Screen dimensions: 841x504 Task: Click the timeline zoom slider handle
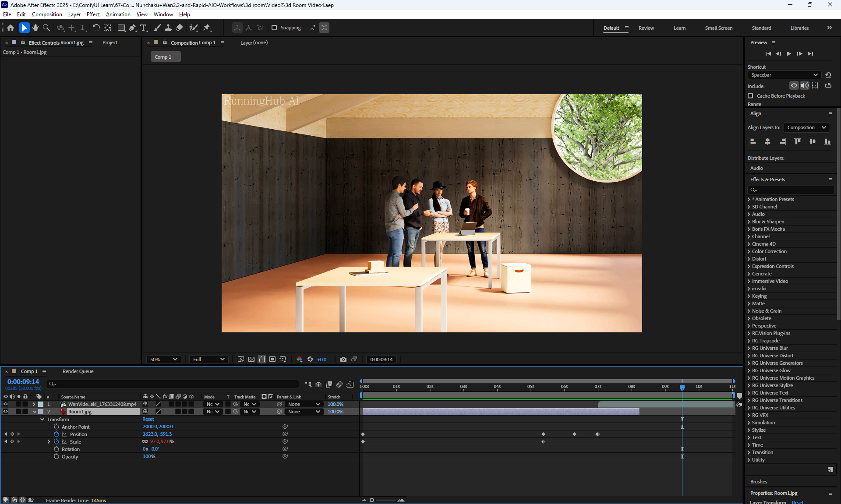click(372, 500)
